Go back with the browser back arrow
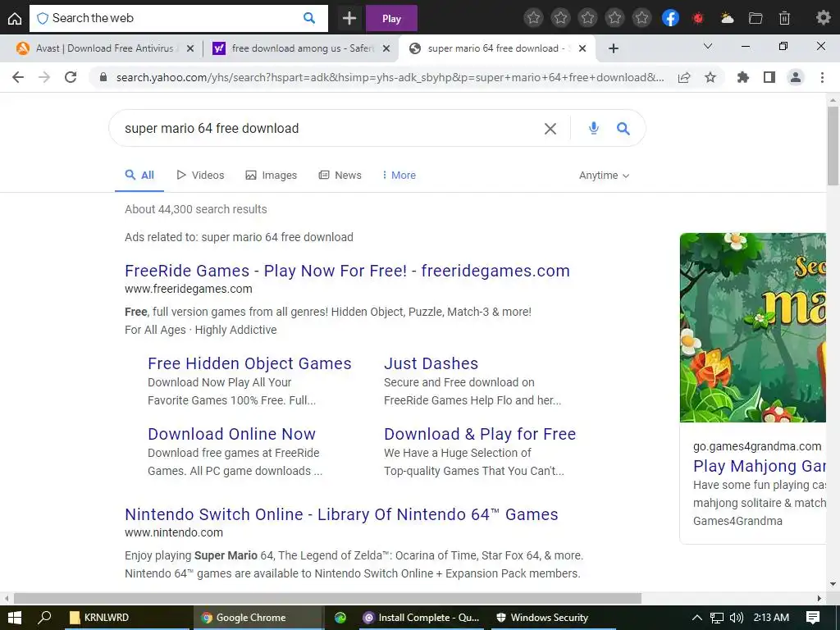840x630 pixels. tap(18, 77)
